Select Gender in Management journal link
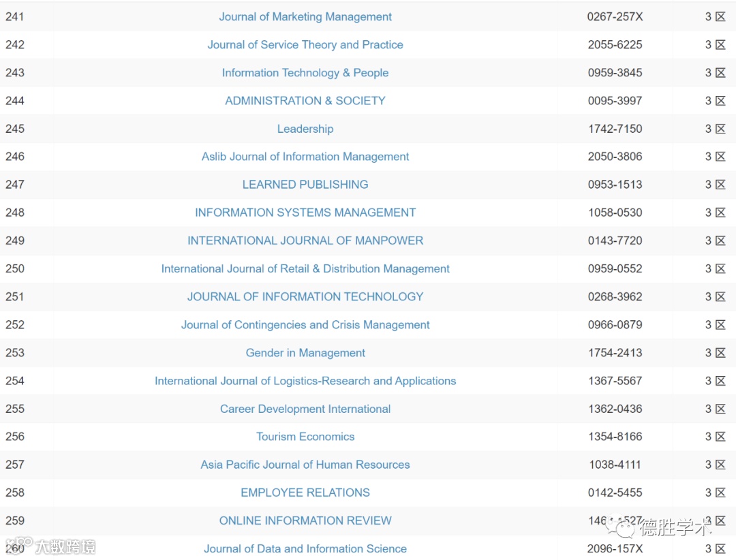 305,353
